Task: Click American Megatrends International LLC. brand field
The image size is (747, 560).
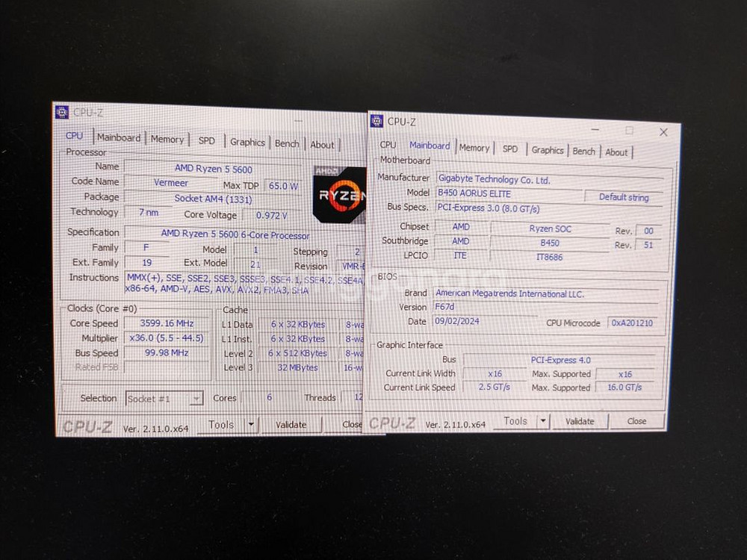Action: point(545,293)
